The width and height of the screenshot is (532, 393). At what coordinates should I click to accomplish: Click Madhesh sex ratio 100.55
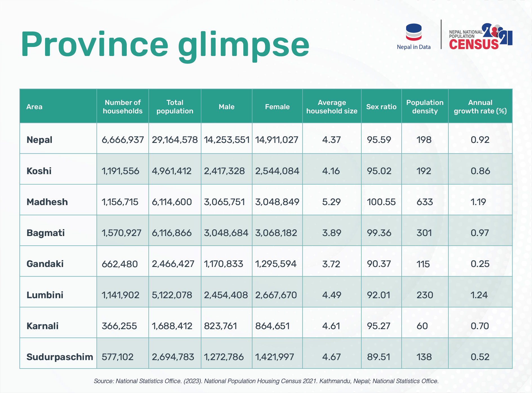coord(381,202)
